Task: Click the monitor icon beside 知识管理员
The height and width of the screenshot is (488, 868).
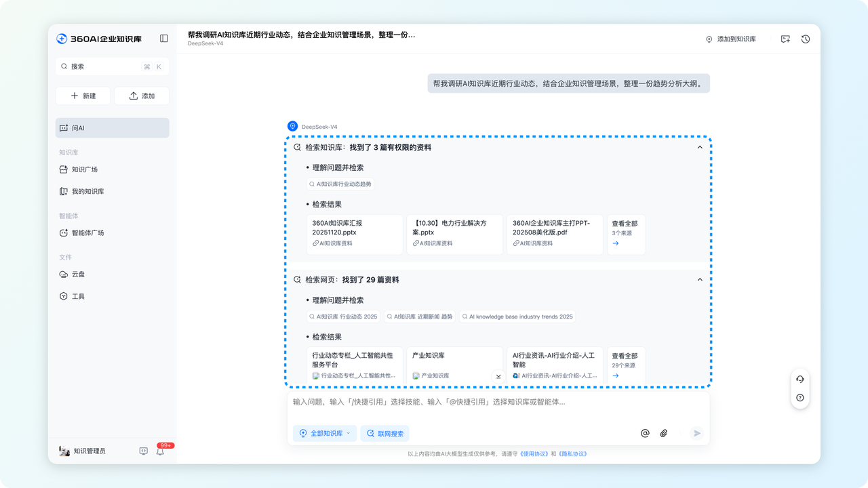Action: (x=143, y=451)
